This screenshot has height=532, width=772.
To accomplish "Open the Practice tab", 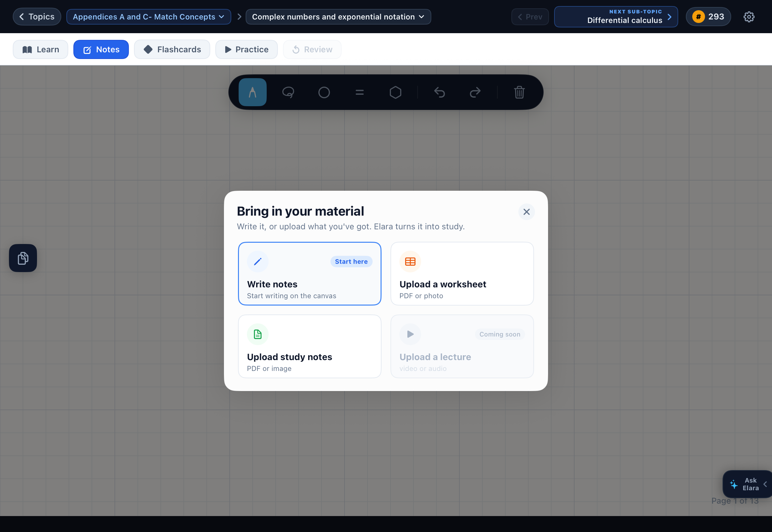I will 246,49.
